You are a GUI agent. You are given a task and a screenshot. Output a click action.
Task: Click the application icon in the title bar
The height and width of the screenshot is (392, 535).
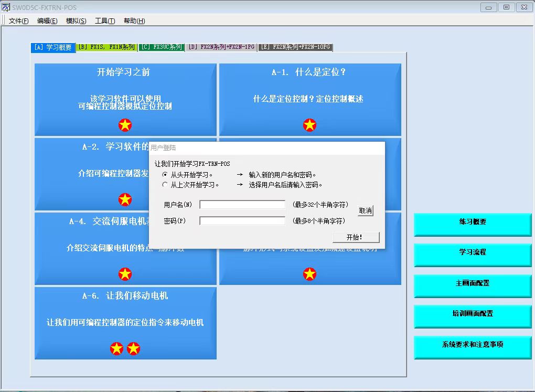pos(6,8)
